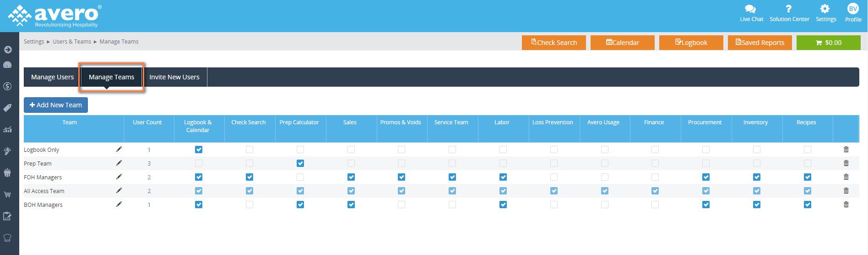Open the Invite New Users tab
Viewport: 868px width, 255px height.
174,77
